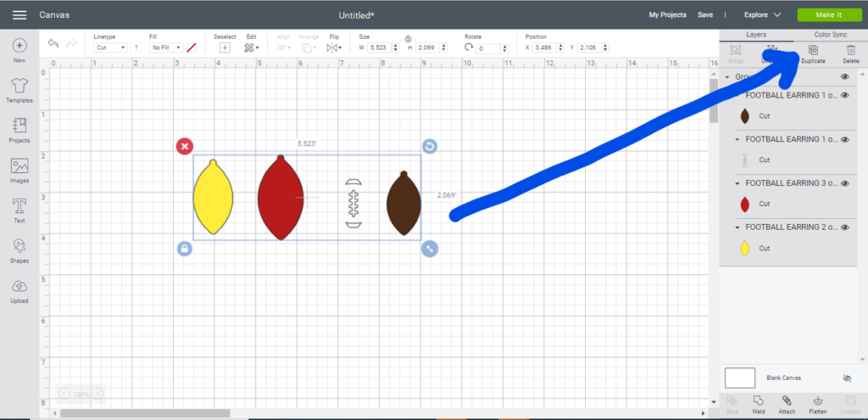
Task: Open the Shapes tool
Action: click(x=19, y=250)
